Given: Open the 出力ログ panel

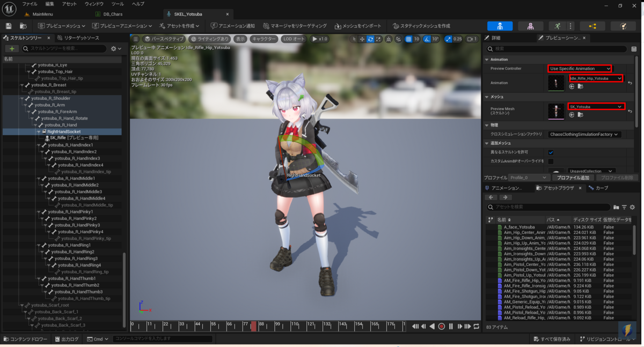Looking at the screenshot, I should (x=66, y=339).
